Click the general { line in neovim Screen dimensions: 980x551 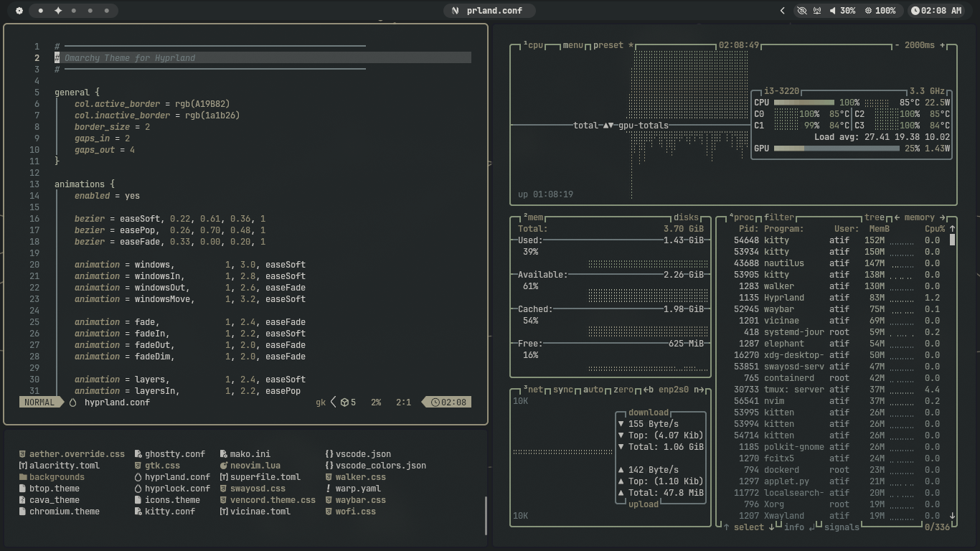coord(77,93)
